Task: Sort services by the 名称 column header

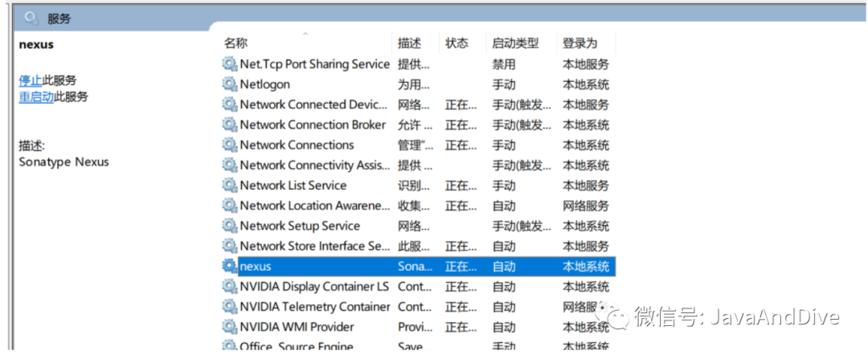Action: pos(235,43)
